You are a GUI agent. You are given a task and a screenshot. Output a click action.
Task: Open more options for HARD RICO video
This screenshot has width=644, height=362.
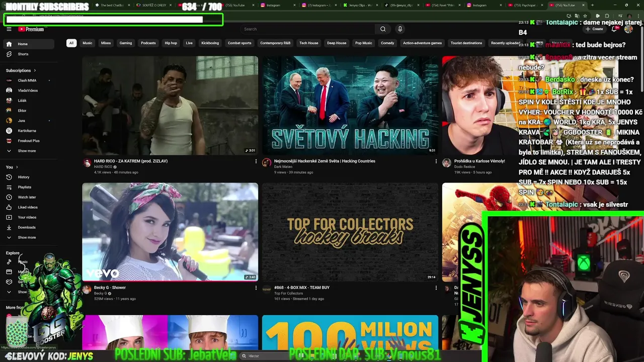click(256, 161)
